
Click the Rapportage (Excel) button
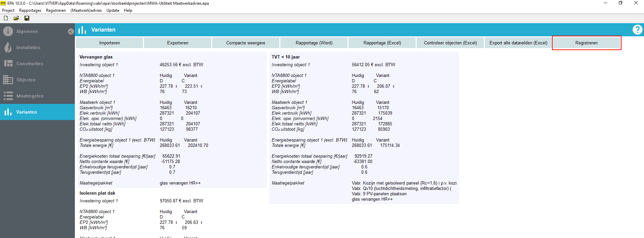point(382,43)
